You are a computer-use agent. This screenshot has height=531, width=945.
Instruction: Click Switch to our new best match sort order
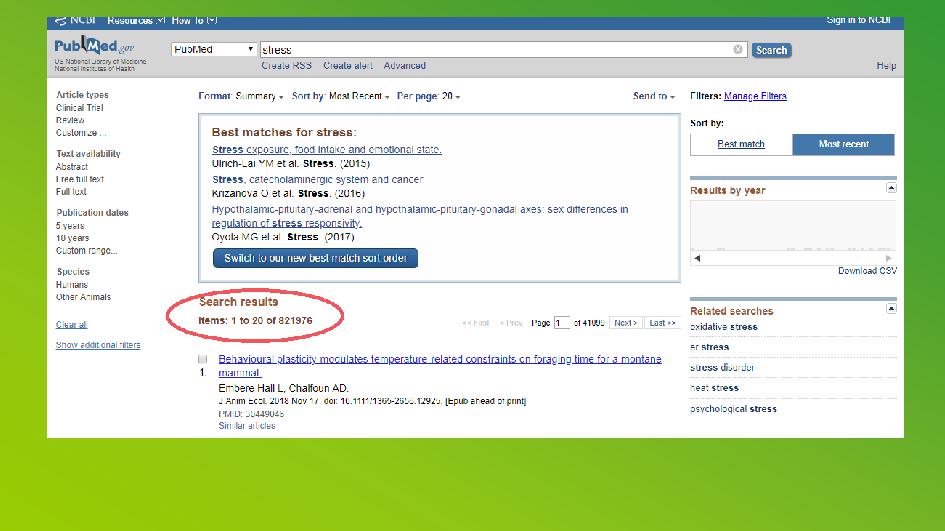tap(315, 258)
